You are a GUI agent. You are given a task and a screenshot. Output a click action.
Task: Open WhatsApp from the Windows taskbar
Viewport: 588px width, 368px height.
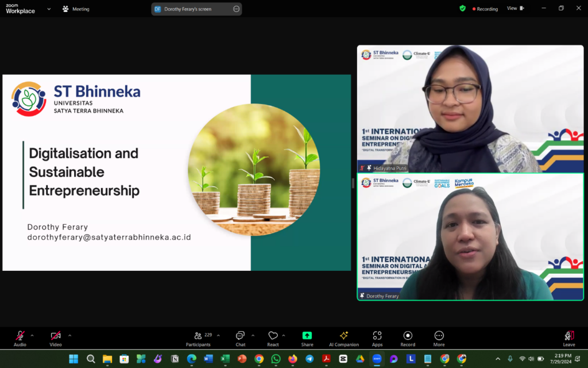(276, 359)
